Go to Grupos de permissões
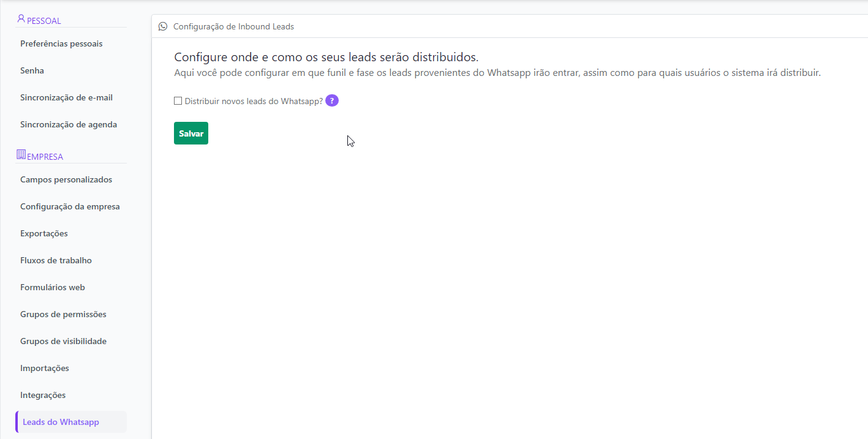Image resolution: width=868 pixels, height=439 pixels. pyautogui.click(x=63, y=315)
